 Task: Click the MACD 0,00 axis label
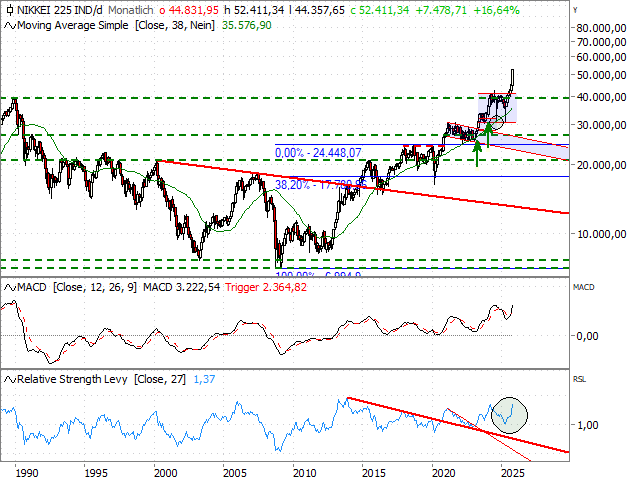click(x=587, y=336)
